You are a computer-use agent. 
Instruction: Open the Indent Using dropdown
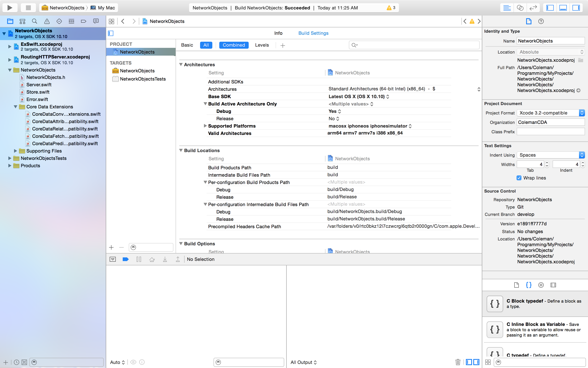[x=551, y=155]
